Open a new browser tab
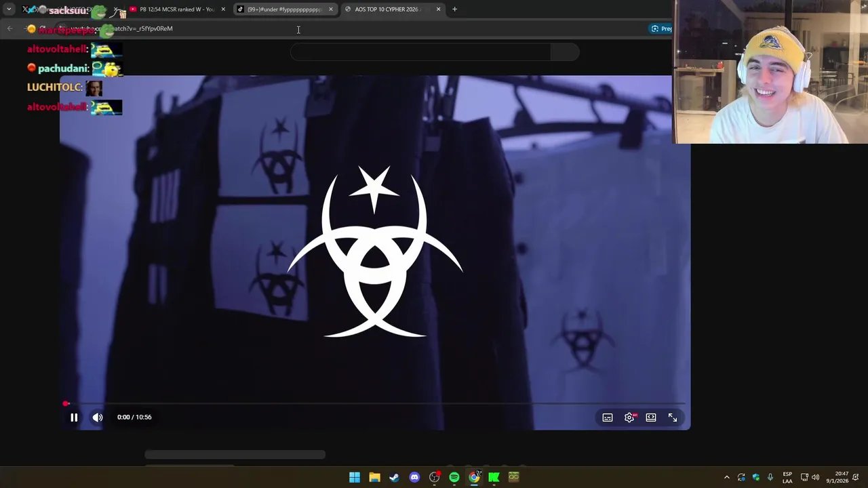The image size is (868, 488). click(454, 9)
